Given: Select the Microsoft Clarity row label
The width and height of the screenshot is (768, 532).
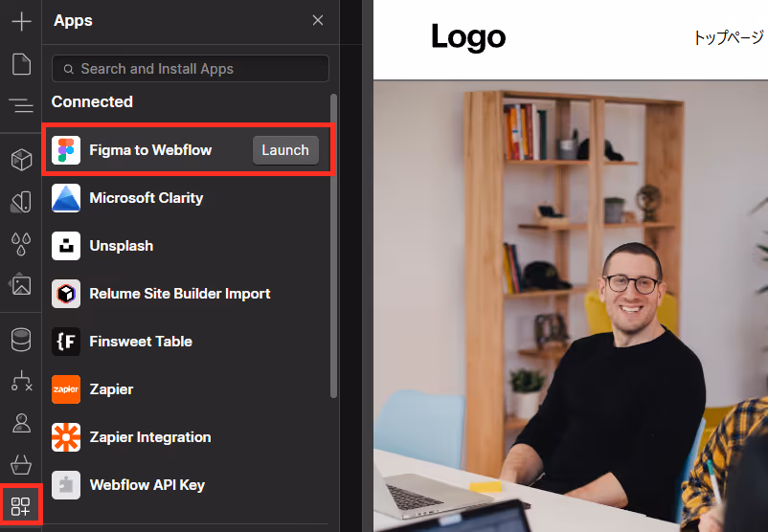Looking at the screenshot, I should 146,198.
